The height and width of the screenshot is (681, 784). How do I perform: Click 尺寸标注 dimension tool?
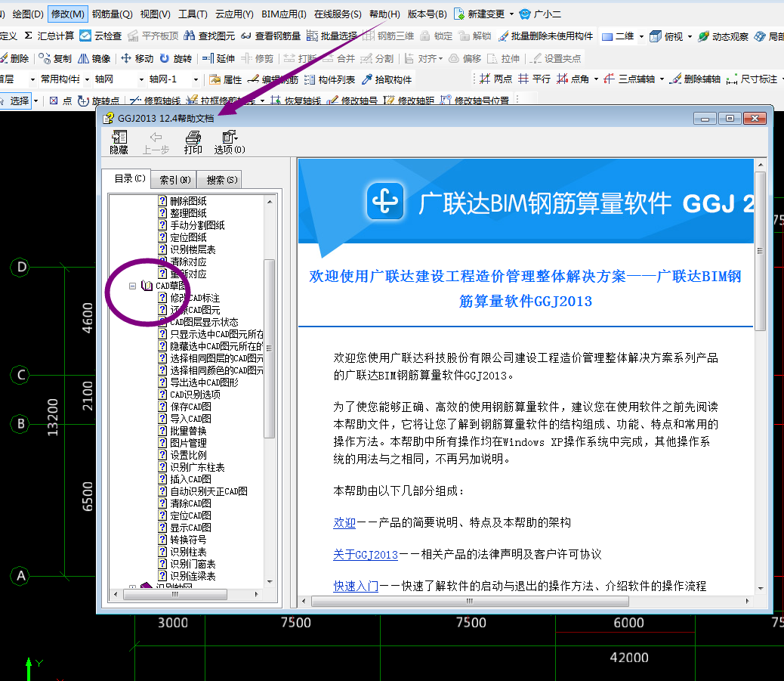[x=752, y=79]
